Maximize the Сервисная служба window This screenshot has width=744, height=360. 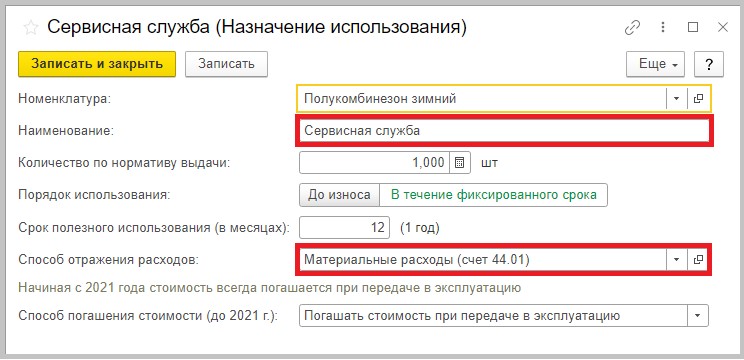pos(693,28)
